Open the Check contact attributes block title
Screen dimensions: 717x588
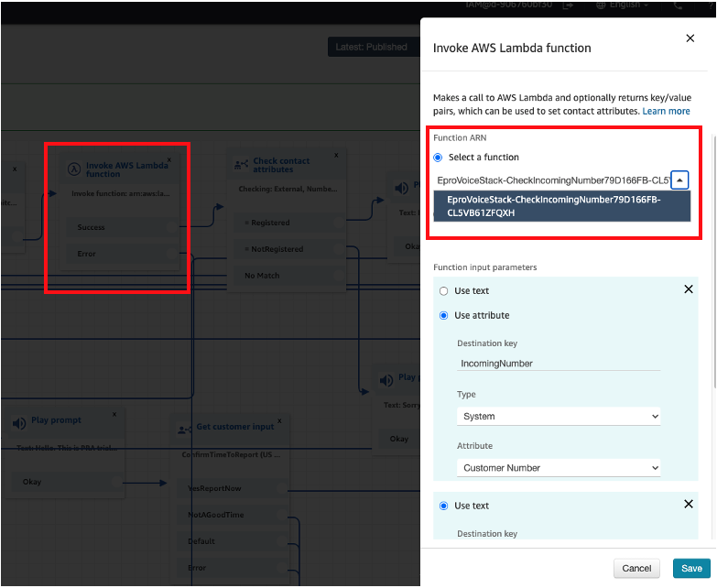[281, 165]
